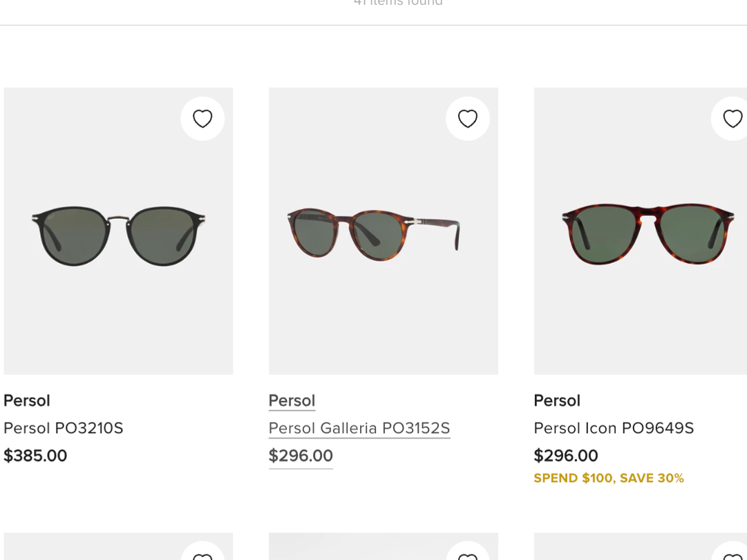Screen dimensions: 747x560
Task: Favorite the Persol Galleria PO3152S heart icon
Action: coord(467,119)
